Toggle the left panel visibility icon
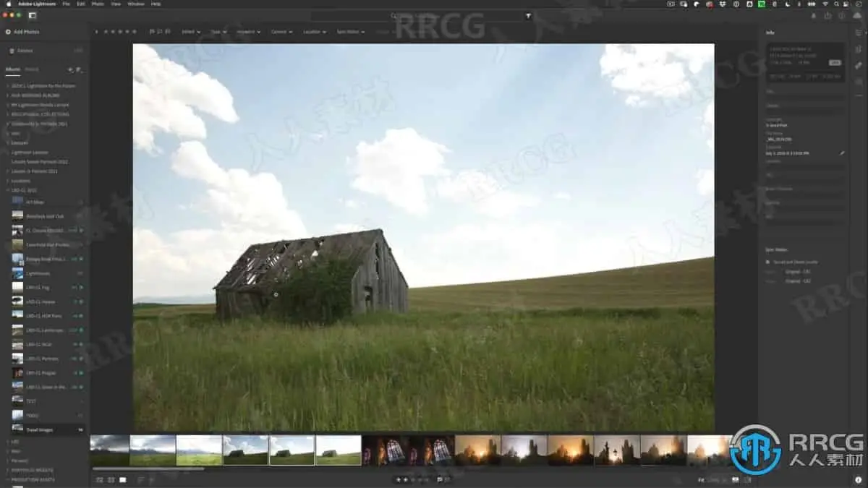This screenshot has height=488, width=868. [32, 15]
